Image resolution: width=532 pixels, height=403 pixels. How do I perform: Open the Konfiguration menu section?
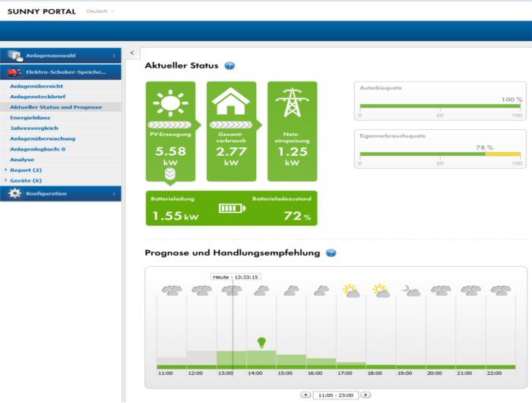tap(61, 194)
